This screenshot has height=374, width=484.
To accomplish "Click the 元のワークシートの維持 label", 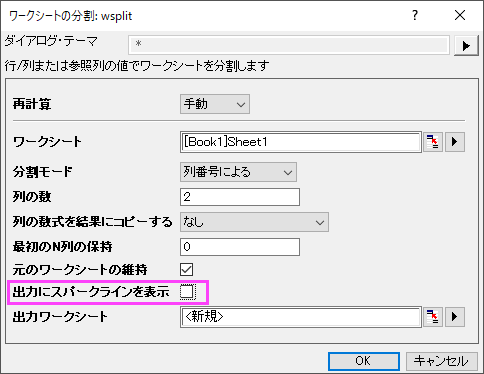I will point(80,270).
